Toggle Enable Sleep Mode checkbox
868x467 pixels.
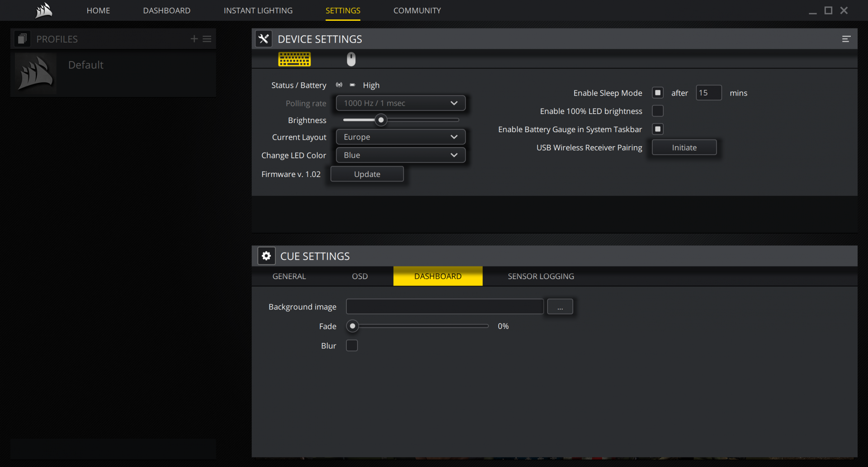[x=657, y=93]
